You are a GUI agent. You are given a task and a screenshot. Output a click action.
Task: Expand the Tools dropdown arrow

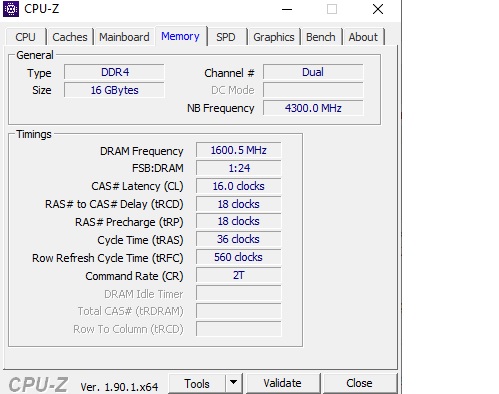234,384
